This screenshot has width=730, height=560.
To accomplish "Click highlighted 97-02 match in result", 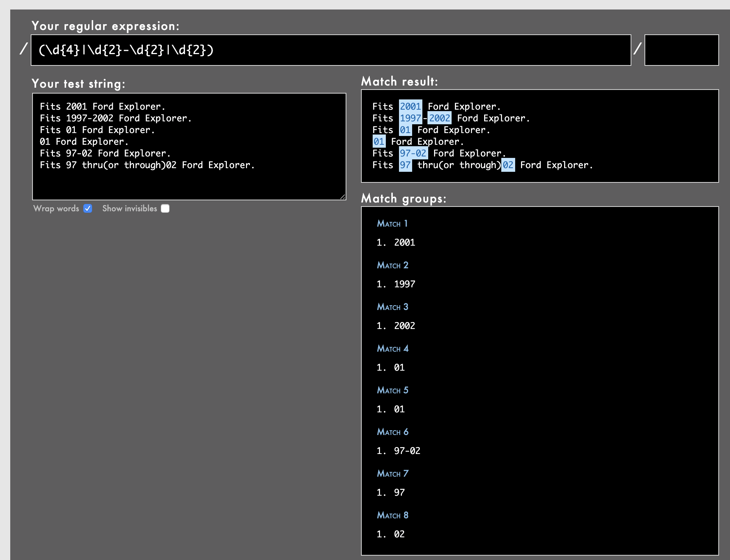I will click(413, 153).
